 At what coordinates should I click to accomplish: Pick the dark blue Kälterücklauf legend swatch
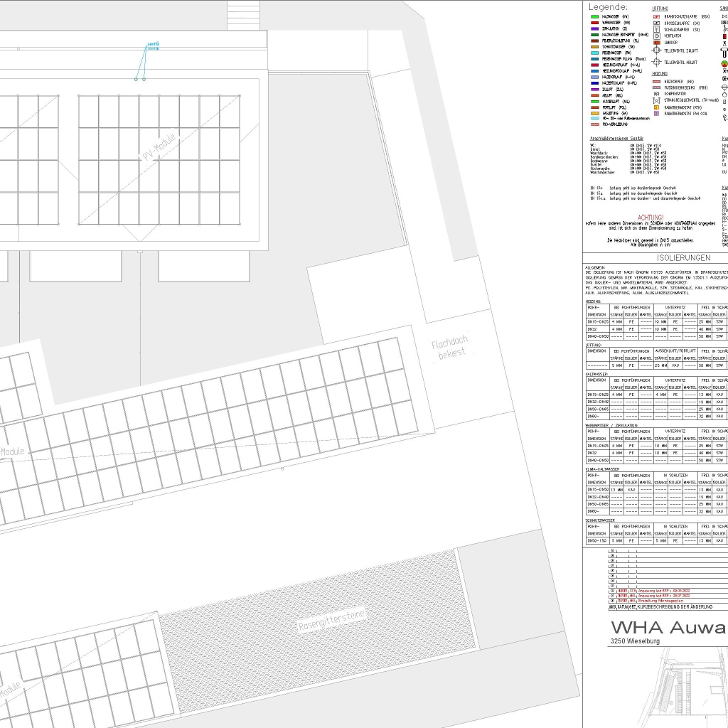click(x=595, y=83)
